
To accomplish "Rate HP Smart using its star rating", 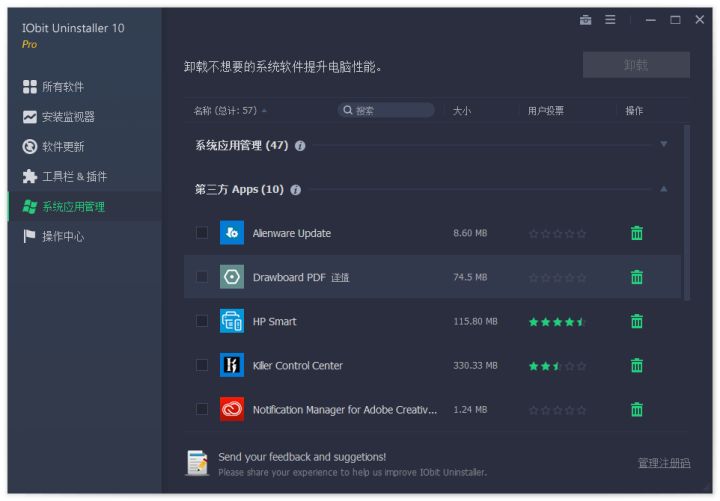I will tap(557, 322).
